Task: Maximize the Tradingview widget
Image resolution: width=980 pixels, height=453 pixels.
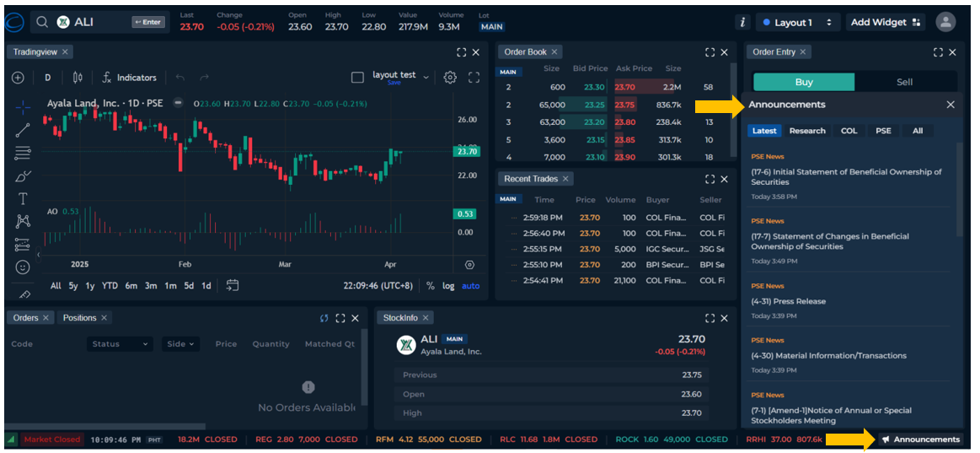Action: [461, 52]
